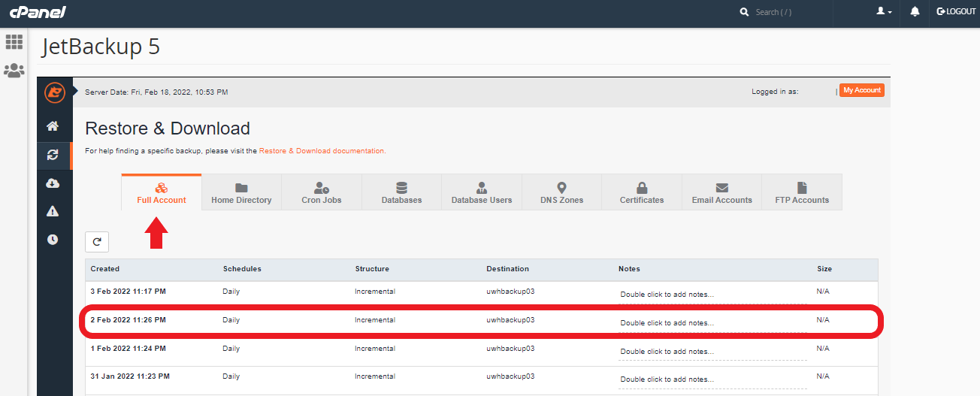This screenshot has height=396, width=980.
Task: Select the Restore & Download sidebar icon
Action: point(53,155)
